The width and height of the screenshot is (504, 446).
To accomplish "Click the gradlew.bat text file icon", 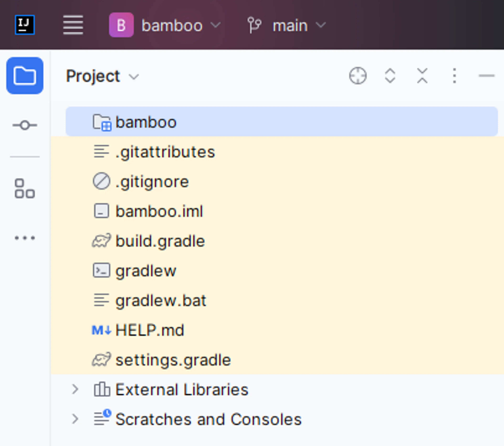I will (x=101, y=300).
